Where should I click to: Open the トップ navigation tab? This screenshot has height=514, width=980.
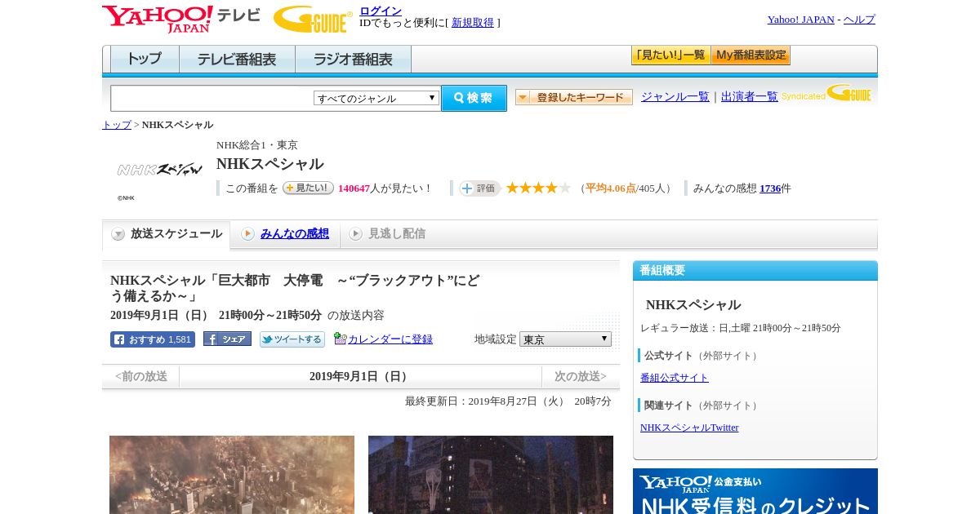(145, 59)
